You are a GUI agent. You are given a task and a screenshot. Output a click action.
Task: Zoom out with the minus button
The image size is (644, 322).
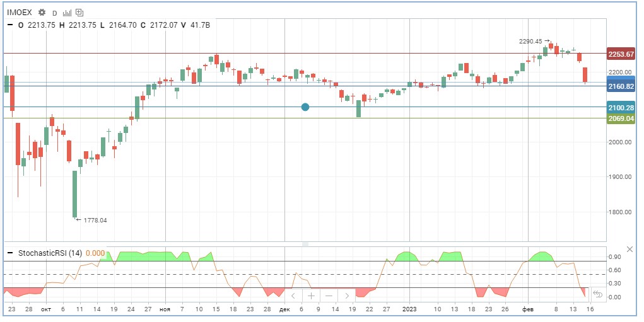(329, 296)
